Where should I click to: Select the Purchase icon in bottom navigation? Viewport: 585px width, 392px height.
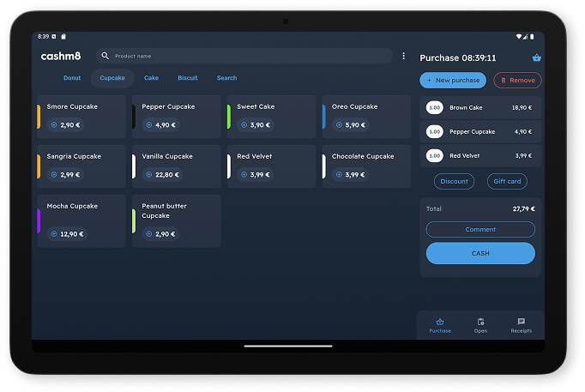(440, 325)
